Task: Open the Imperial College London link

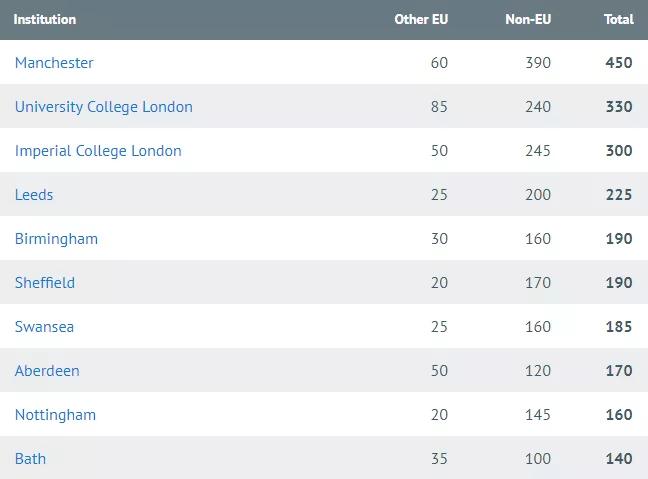Action: tap(98, 151)
